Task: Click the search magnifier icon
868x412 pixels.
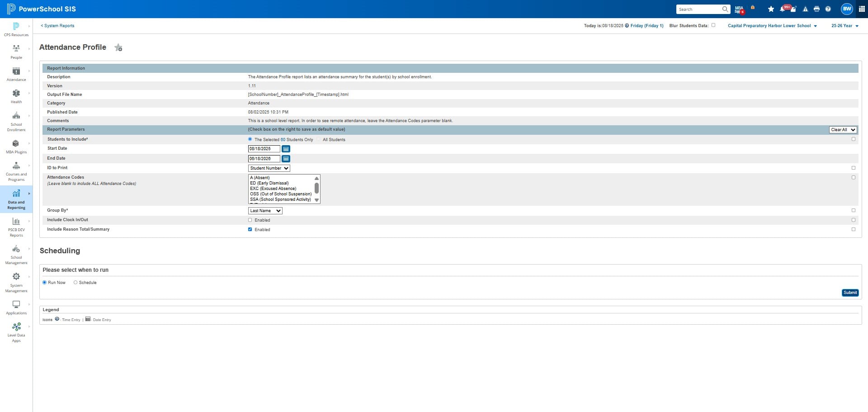Action: (x=725, y=9)
